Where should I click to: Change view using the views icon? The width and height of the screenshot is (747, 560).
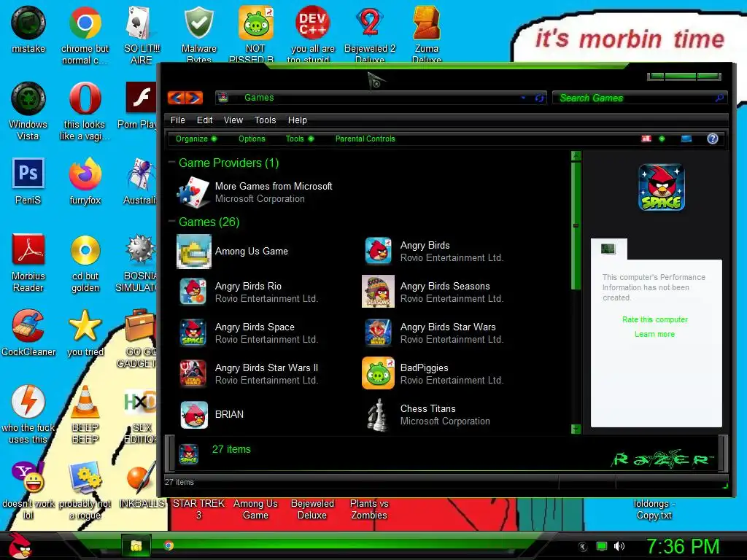(646, 139)
